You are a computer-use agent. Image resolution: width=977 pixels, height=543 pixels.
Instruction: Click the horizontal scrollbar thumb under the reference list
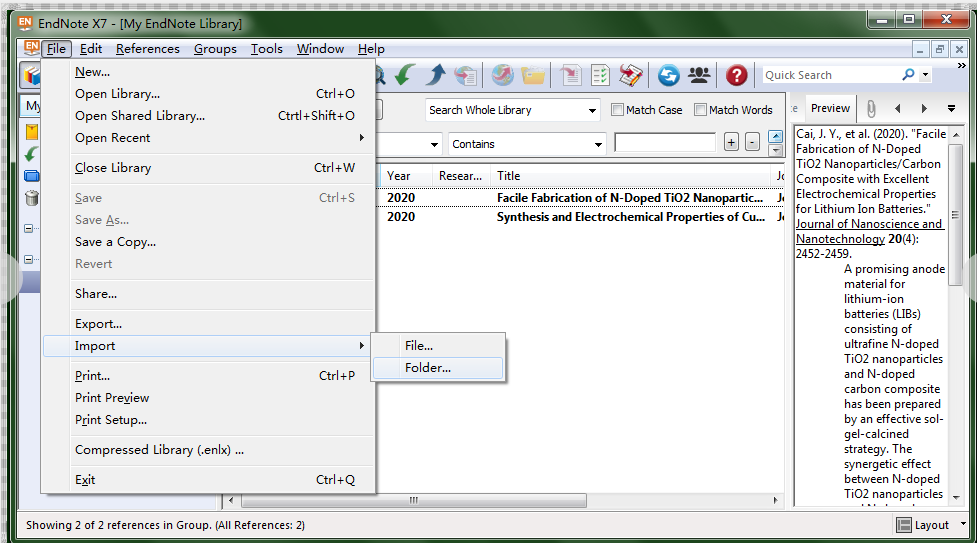[414, 500]
